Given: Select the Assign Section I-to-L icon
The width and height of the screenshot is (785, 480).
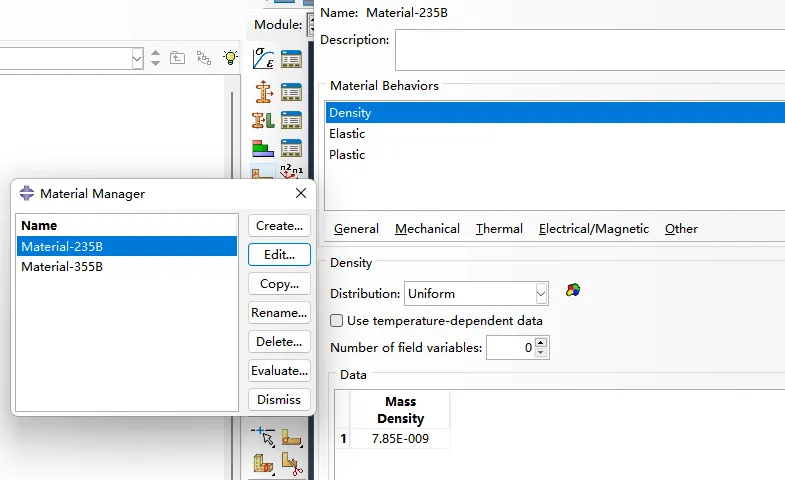Looking at the screenshot, I should 263,120.
